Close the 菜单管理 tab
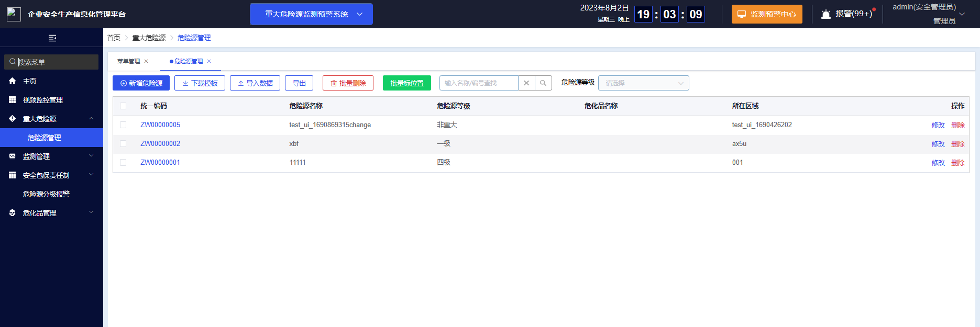 146,61
